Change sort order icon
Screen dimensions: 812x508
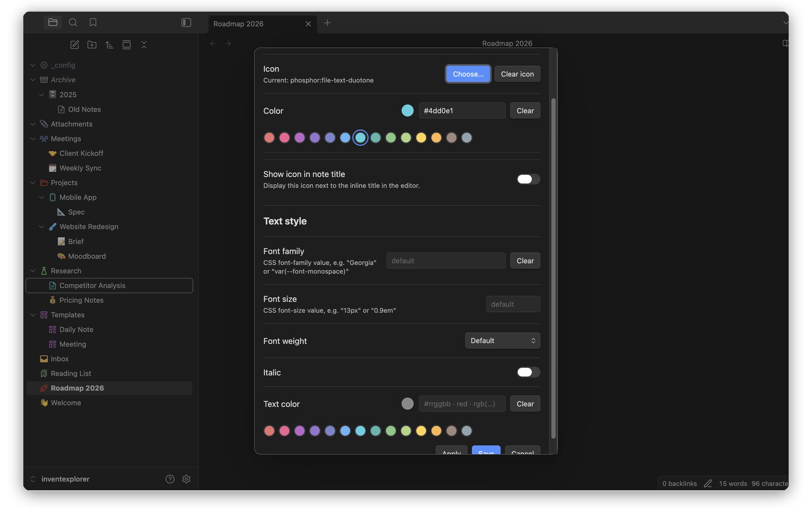(x=109, y=45)
